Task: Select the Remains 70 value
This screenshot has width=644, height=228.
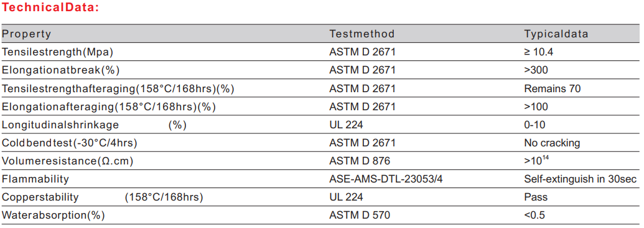Action: click(553, 88)
